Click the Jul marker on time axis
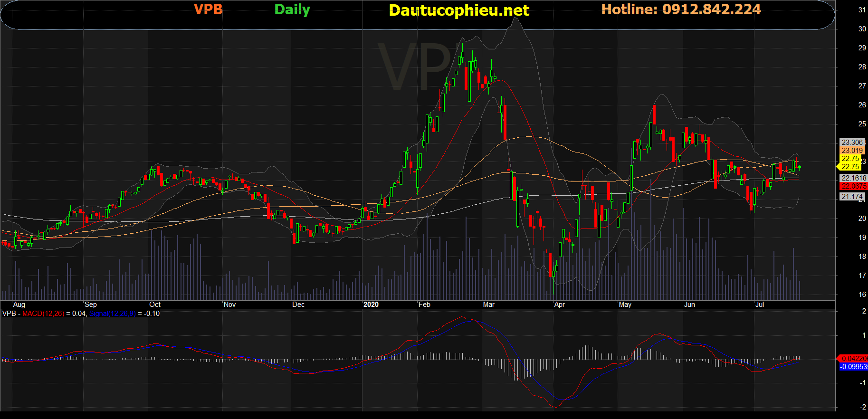Image resolution: width=868 pixels, height=419 pixels. coord(760,305)
